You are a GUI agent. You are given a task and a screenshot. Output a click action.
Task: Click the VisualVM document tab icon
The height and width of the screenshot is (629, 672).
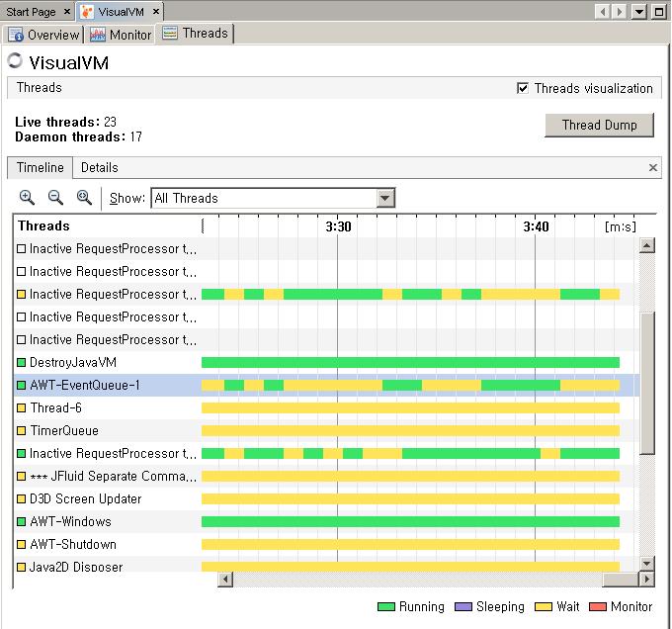(87, 12)
